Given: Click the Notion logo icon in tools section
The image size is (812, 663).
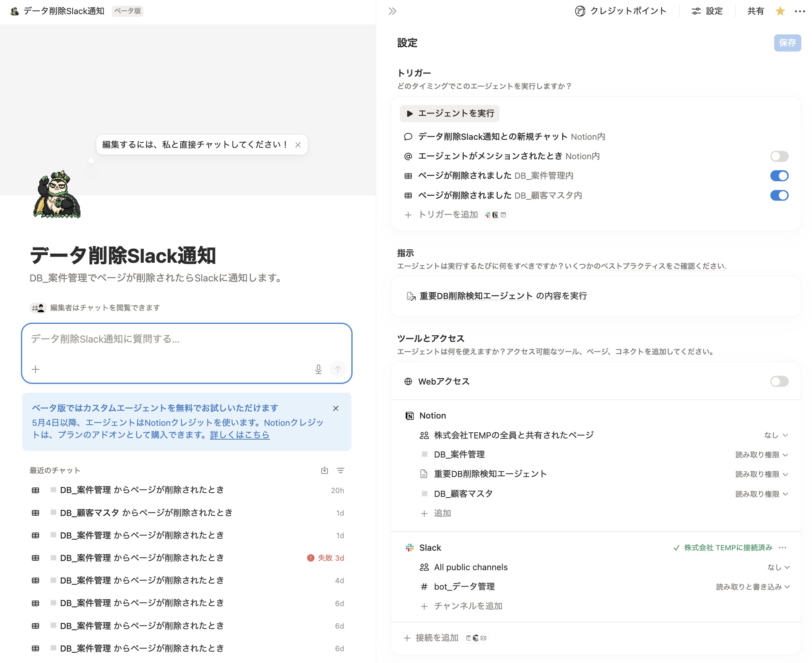Looking at the screenshot, I should pyautogui.click(x=409, y=416).
